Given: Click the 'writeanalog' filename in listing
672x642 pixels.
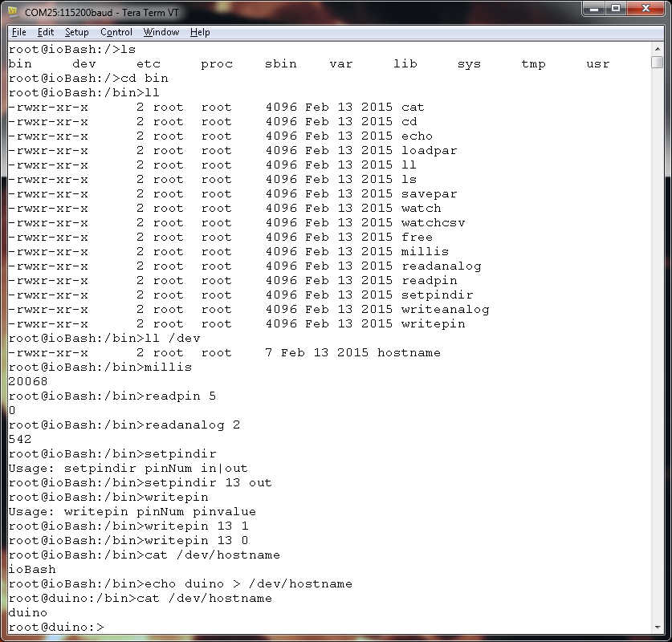Looking at the screenshot, I should tap(446, 309).
